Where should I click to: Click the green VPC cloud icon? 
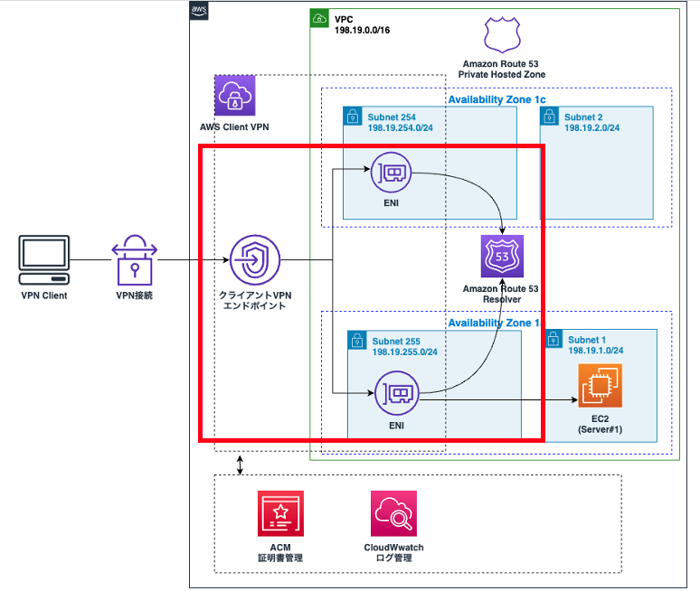[x=319, y=18]
